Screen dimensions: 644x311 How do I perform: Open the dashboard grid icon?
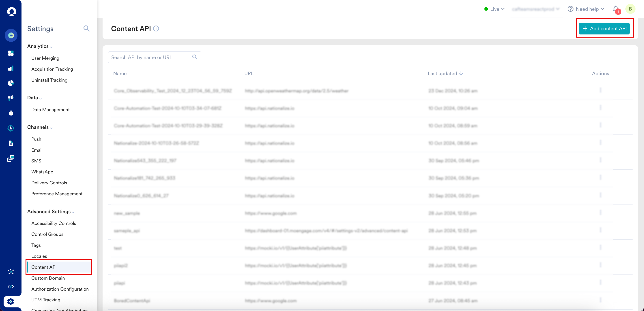point(11,53)
